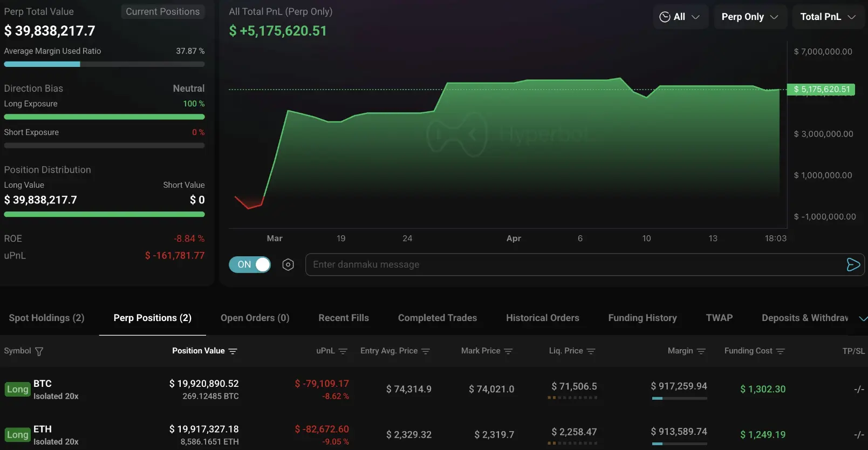The width and height of the screenshot is (868, 450).
Task: Click BTC margin usage bar
Action: pos(679,398)
